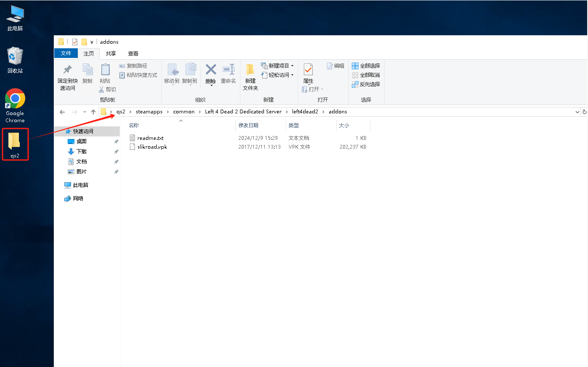Open the 文件 file menu tab
The height and width of the screenshot is (367, 588).
[66, 53]
